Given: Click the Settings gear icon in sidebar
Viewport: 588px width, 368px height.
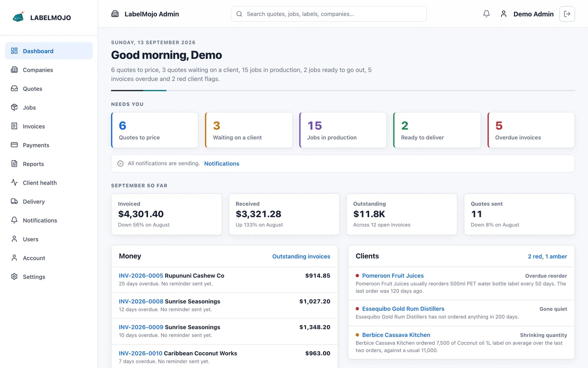Looking at the screenshot, I should pos(14,277).
